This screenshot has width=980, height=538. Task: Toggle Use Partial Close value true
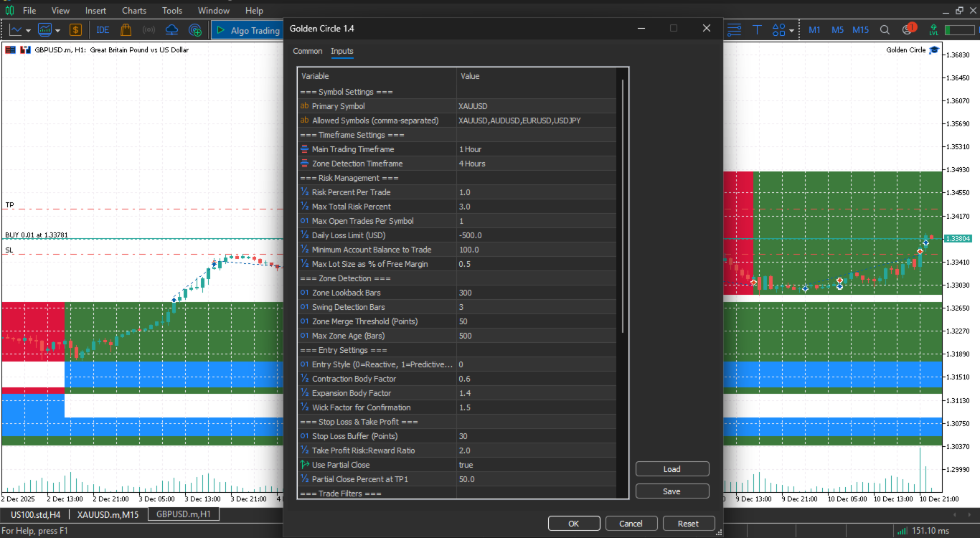pyautogui.click(x=536, y=465)
